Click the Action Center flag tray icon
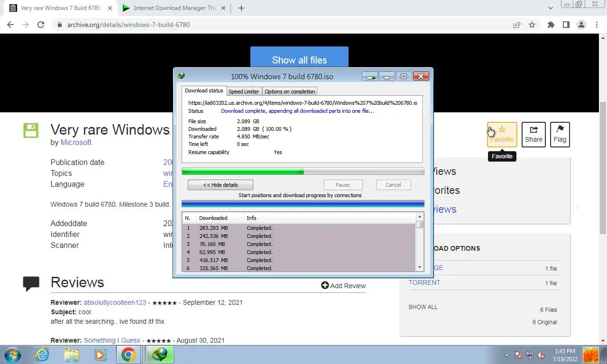Viewport: 607px width, 364px height. tap(518, 355)
